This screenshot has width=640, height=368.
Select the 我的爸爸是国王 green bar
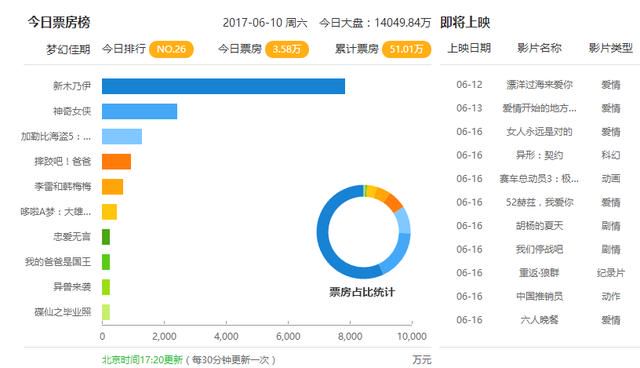(x=106, y=262)
